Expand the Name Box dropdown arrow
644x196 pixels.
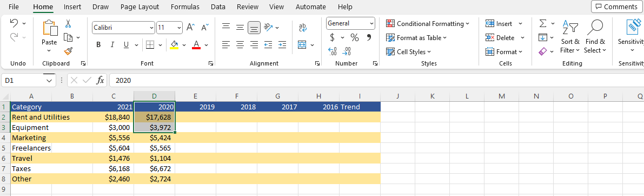[x=49, y=81]
